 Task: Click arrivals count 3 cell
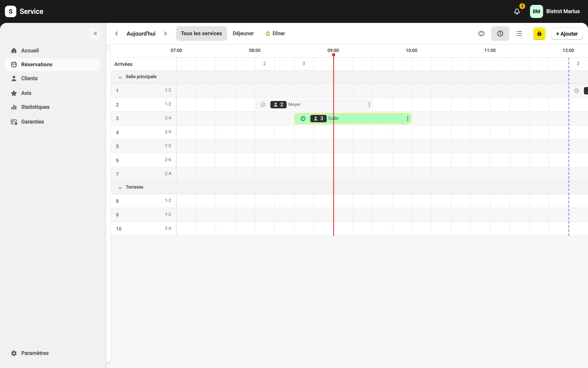[x=304, y=64]
